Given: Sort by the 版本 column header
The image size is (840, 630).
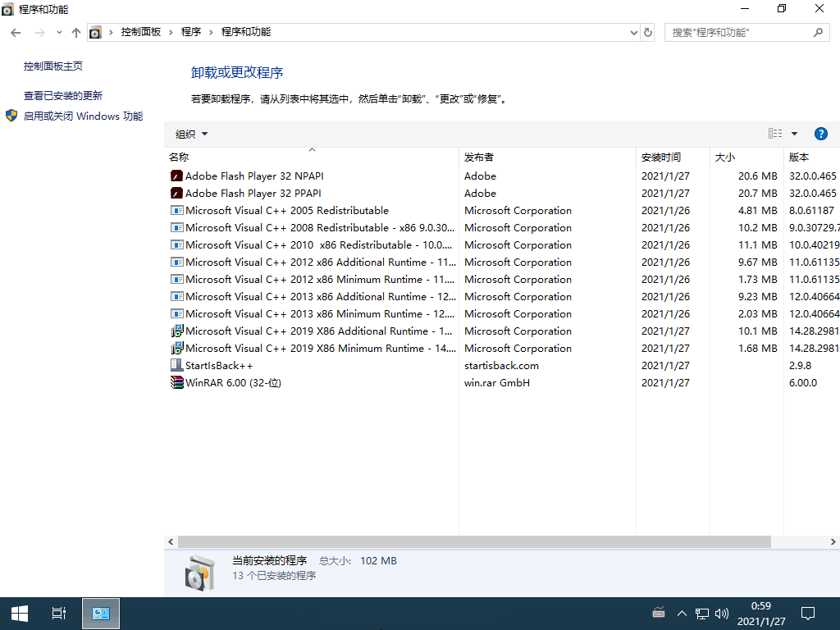Looking at the screenshot, I should (811, 157).
